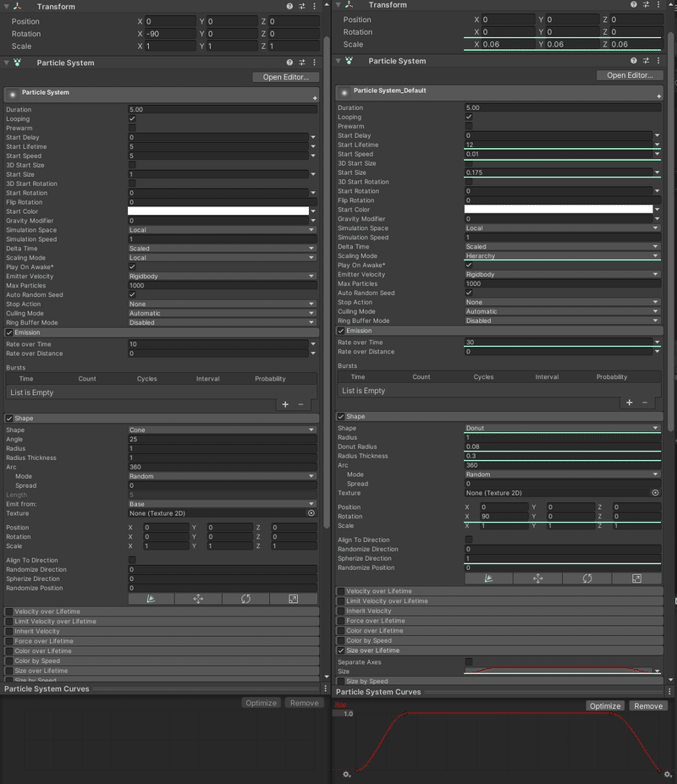Screen dimensions: 677x784
Task: Open left Start Color swatch
Action: [x=218, y=211]
